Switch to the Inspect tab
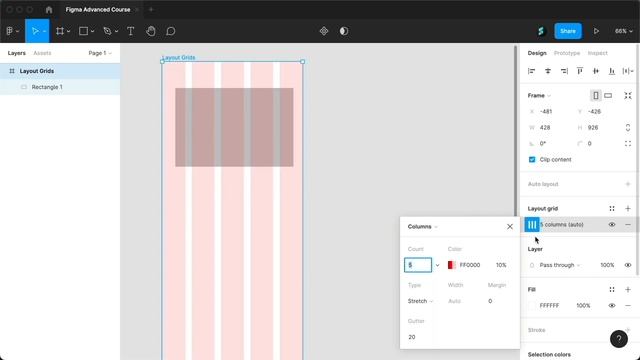640x360 pixels. (x=598, y=53)
